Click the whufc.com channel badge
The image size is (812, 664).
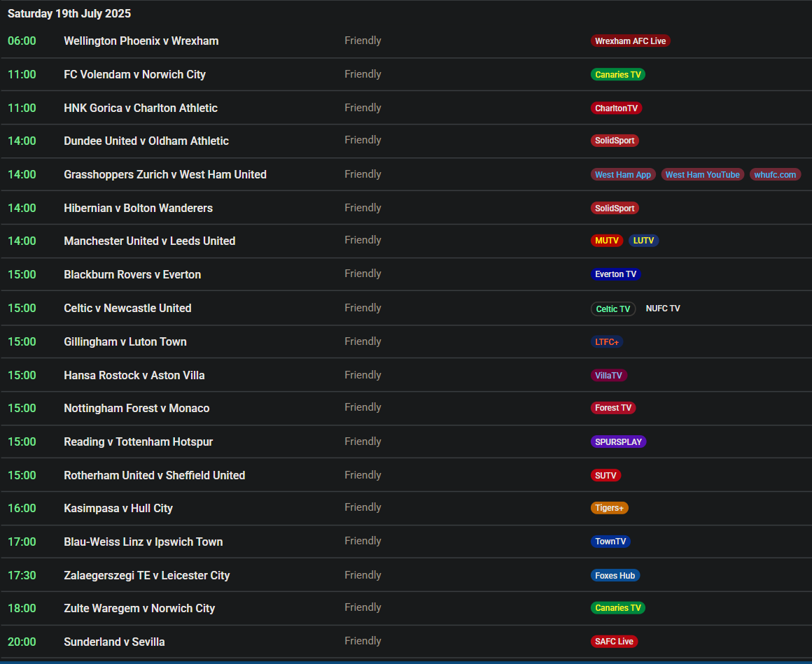[775, 175]
